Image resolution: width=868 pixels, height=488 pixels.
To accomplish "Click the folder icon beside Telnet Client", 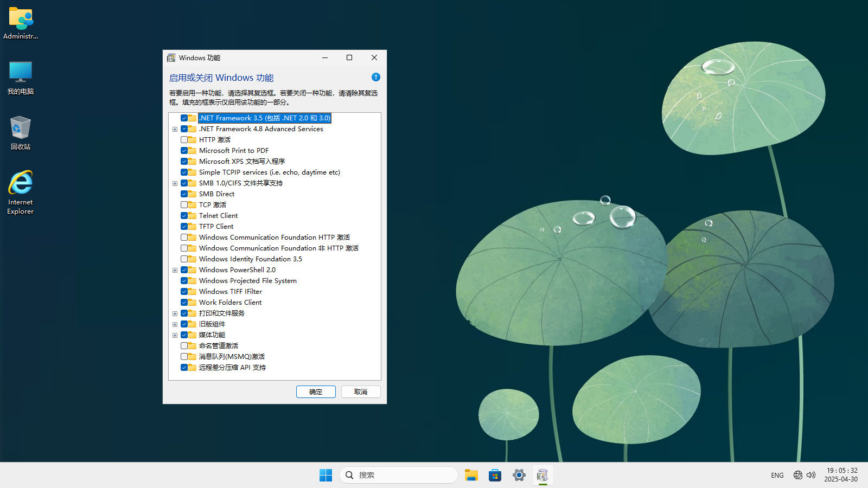I will pos(192,215).
